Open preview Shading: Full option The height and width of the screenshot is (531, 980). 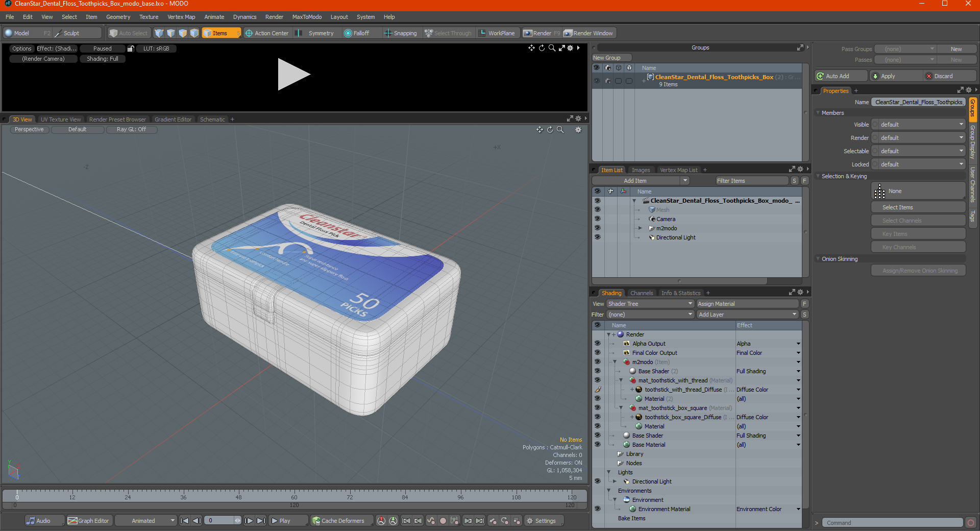[103, 59]
